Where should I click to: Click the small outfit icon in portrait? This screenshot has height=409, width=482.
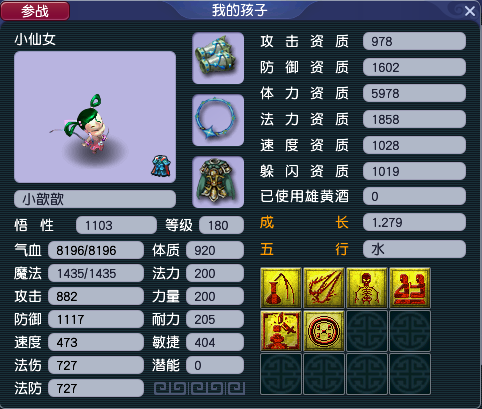click(161, 166)
